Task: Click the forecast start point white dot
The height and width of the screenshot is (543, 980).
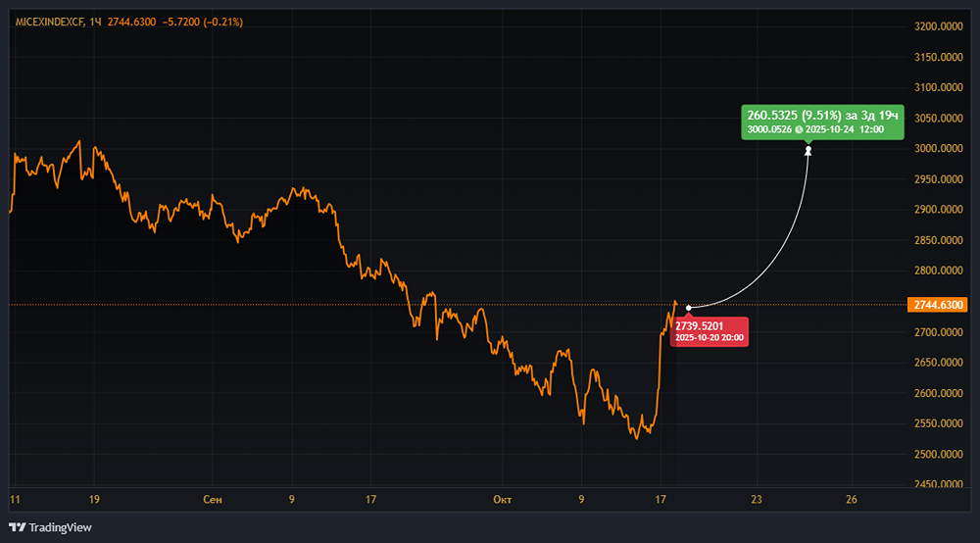Action: coord(689,308)
